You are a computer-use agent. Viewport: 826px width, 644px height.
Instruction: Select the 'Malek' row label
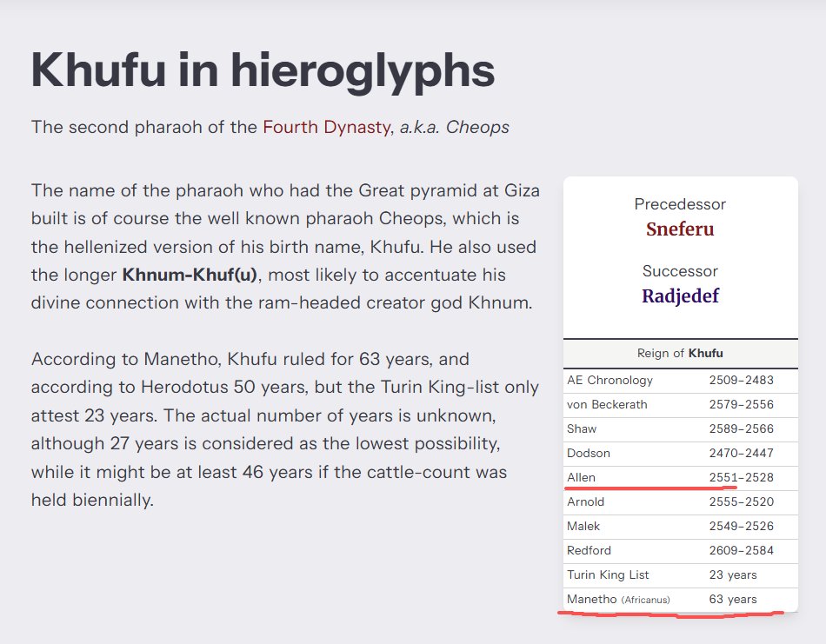tap(583, 526)
